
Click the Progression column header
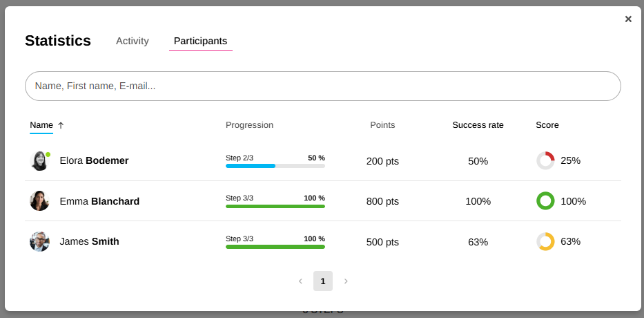coord(249,125)
